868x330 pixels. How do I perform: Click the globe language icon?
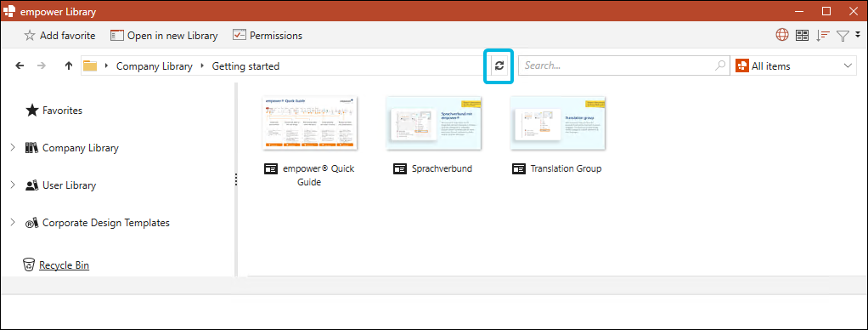782,36
